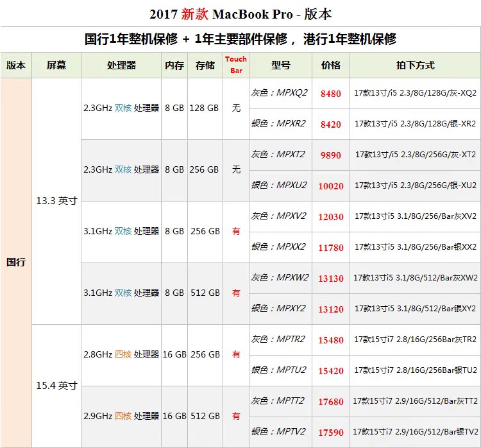Image resolution: width=481 pixels, height=448 pixels.
Task: Click the price 15480
Action: pyautogui.click(x=331, y=340)
